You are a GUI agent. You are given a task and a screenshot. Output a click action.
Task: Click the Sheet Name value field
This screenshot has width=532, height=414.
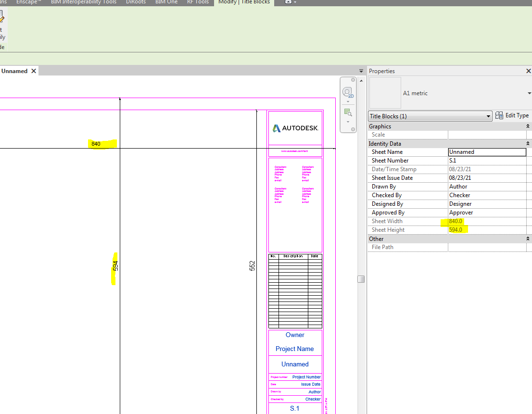[487, 152]
